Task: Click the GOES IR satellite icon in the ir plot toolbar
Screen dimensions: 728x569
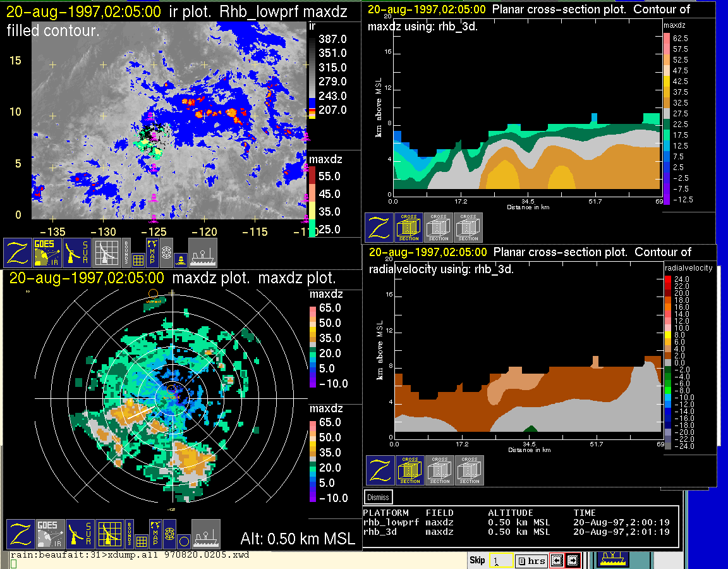Action: coord(48,252)
